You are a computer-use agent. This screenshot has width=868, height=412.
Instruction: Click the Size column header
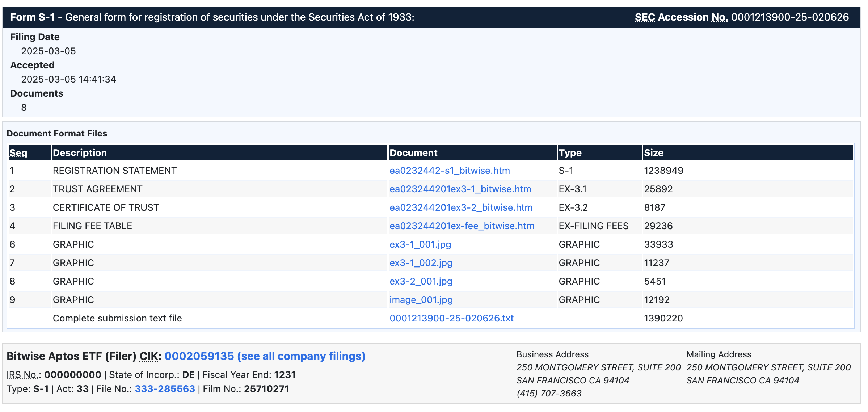point(653,153)
